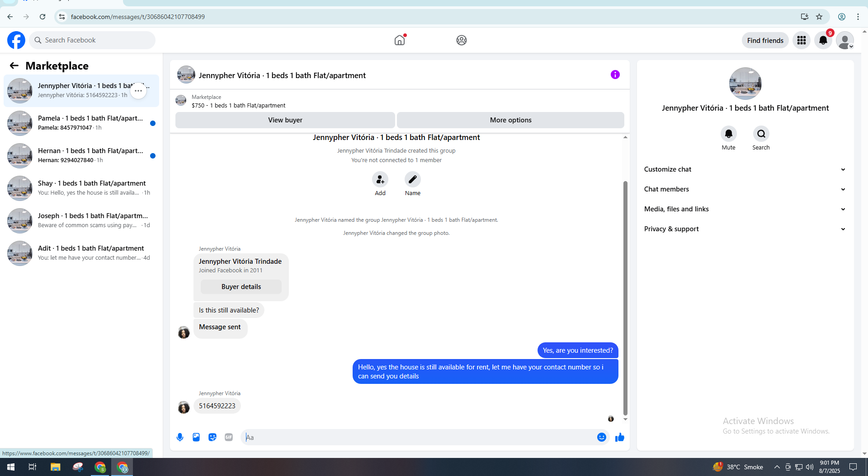
Task: Open File Explorer from the taskbar
Action: pyautogui.click(x=55, y=467)
